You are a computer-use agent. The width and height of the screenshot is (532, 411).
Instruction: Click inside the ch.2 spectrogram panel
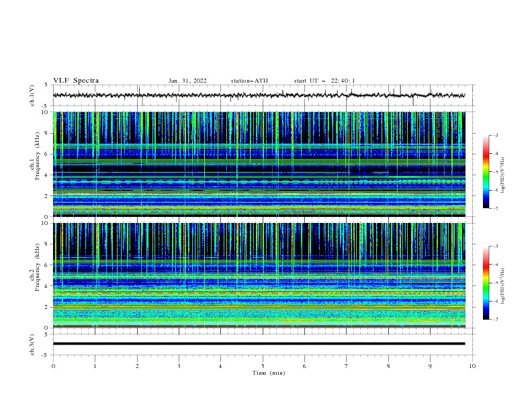click(x=259, y=275)
